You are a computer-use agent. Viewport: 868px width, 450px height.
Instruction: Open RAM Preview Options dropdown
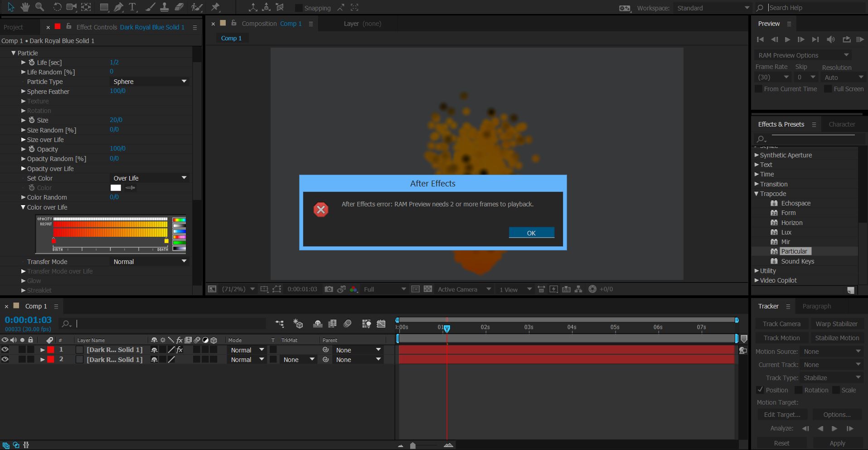coord(803,55)
